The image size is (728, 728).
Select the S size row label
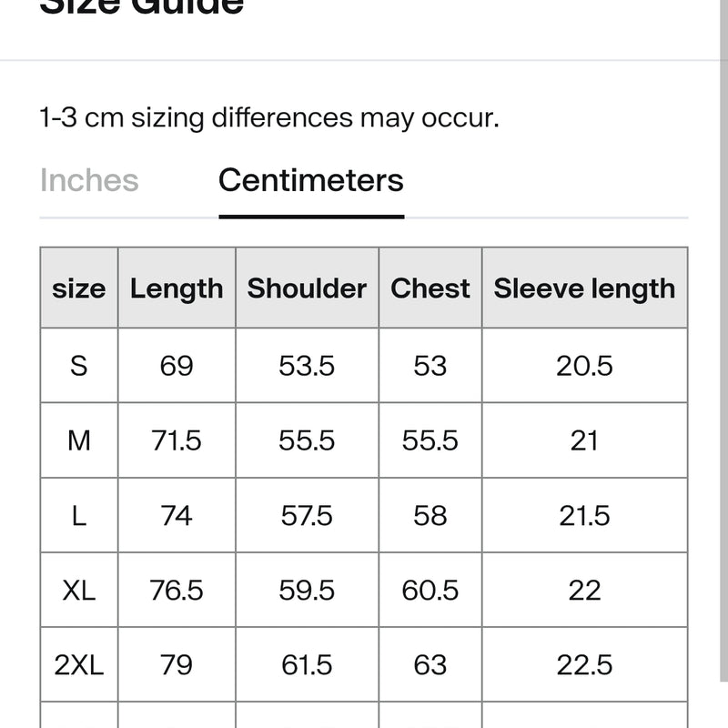pyautogui.click(x=78, y=366)
